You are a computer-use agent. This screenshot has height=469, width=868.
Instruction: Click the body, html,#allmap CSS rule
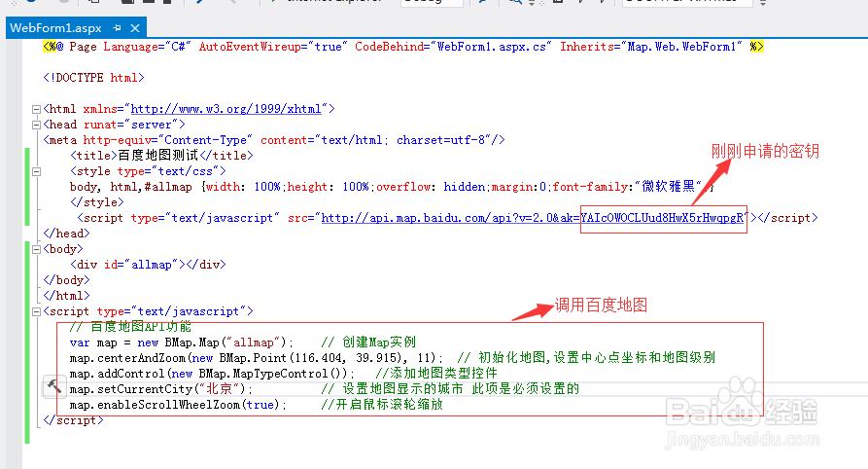392,187
